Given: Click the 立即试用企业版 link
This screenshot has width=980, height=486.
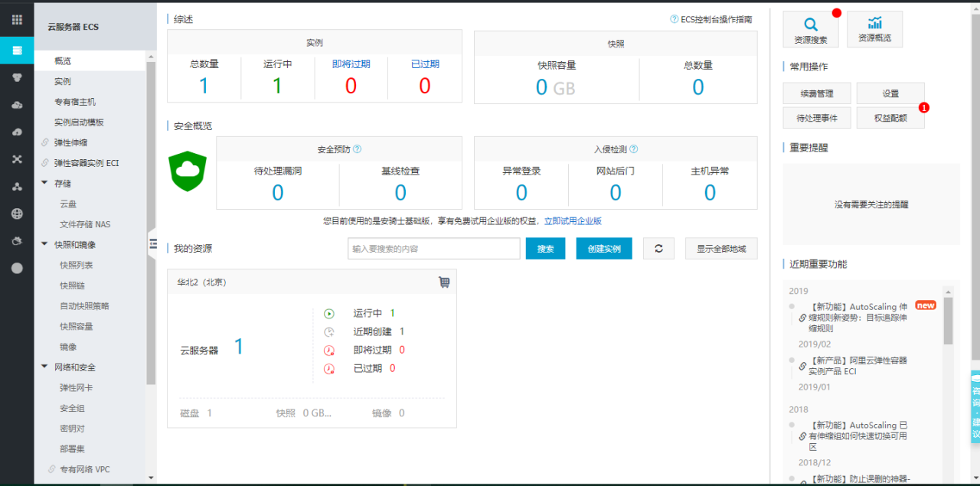Looking at the screenshot, I should click(573, 221).
